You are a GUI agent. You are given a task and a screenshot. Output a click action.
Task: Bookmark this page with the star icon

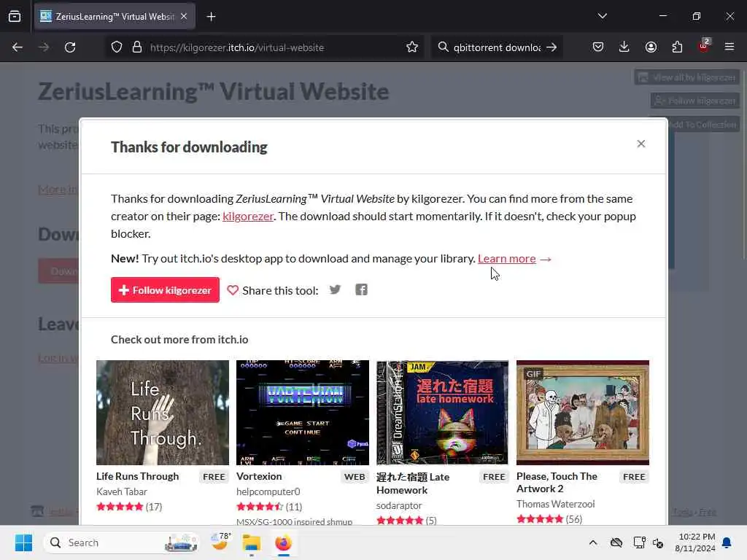pos(412,47)
